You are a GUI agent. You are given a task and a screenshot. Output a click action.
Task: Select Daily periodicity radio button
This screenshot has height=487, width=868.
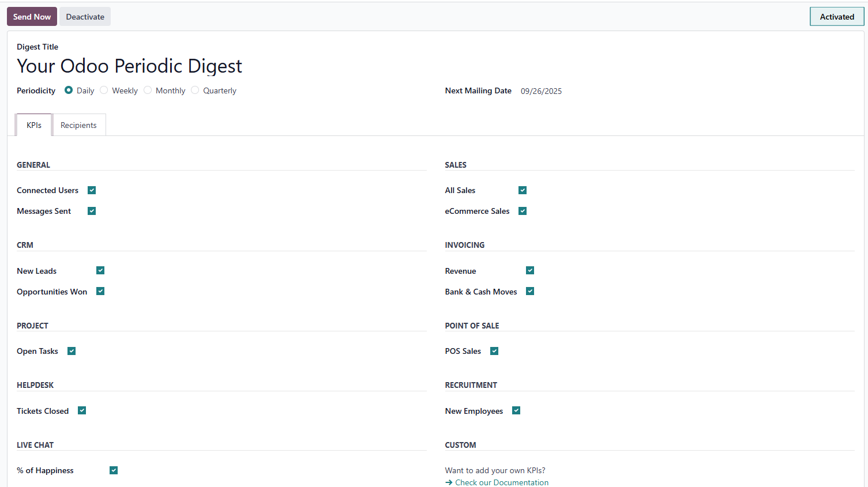[x=69, y=90]
